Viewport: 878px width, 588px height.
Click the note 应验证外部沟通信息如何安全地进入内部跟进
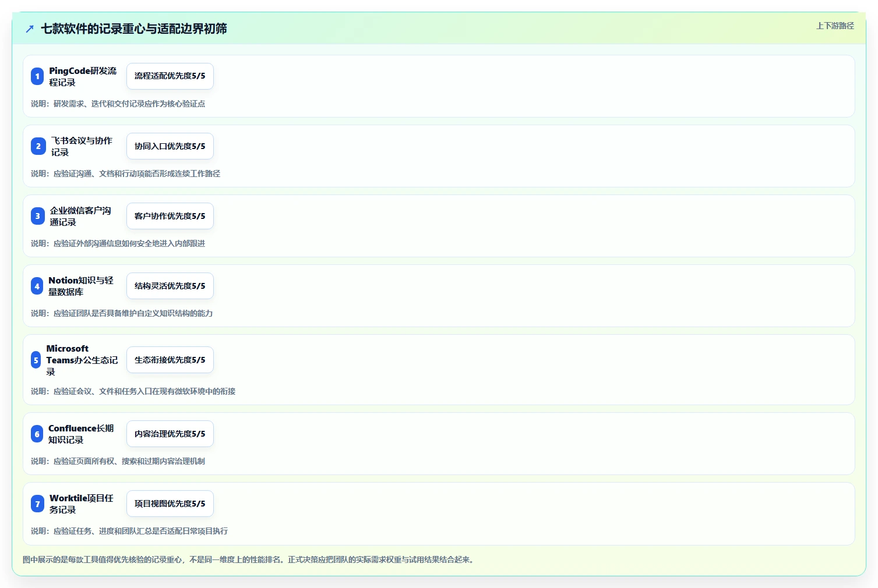point(129,243)
